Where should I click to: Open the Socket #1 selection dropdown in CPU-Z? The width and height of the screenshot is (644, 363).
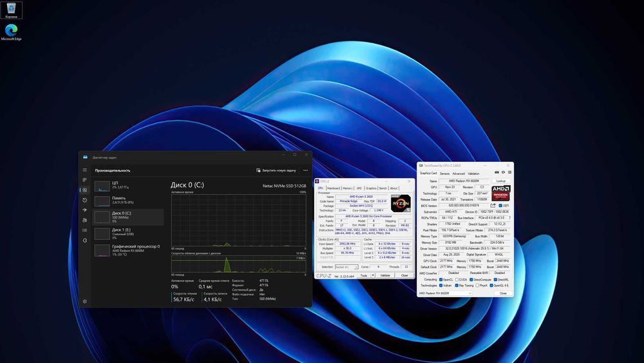pyautogui.click(x=346, y=267)
